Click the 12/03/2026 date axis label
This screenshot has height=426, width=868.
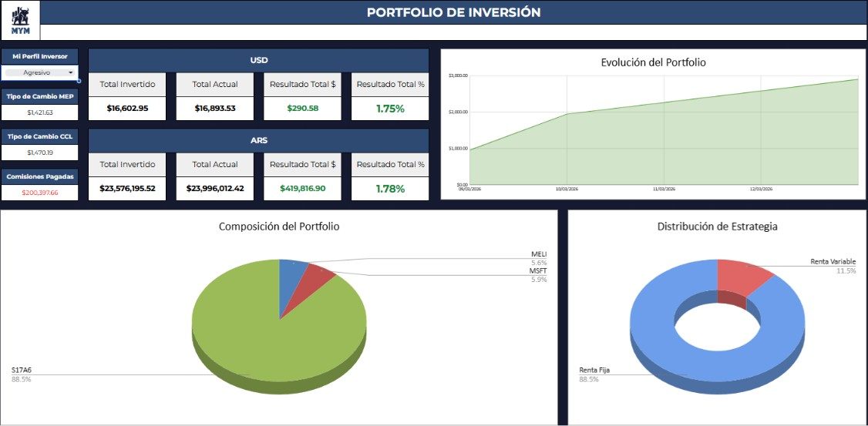point(761,189)
